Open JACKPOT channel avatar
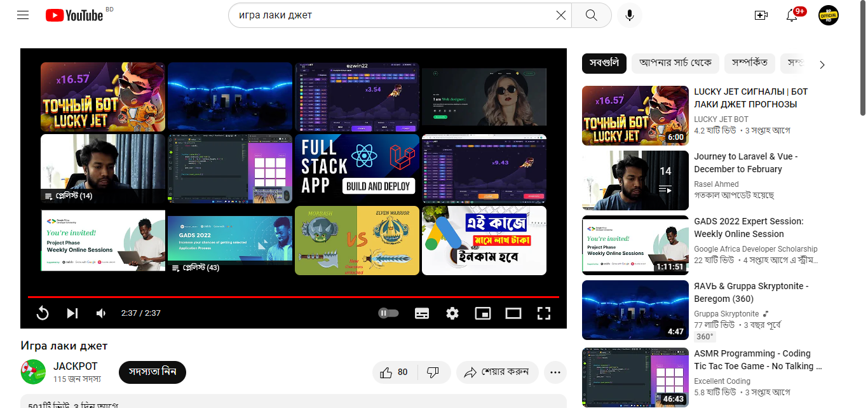 [33, 372]
